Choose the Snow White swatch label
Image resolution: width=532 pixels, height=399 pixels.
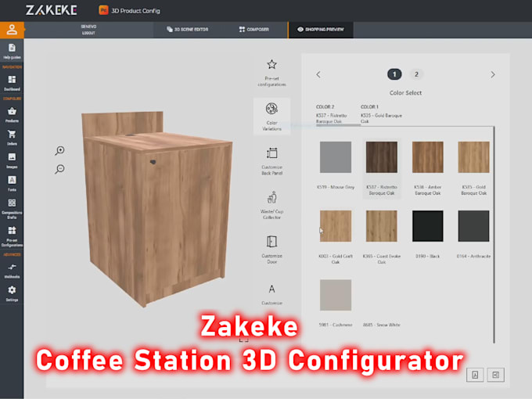[381, 325]
